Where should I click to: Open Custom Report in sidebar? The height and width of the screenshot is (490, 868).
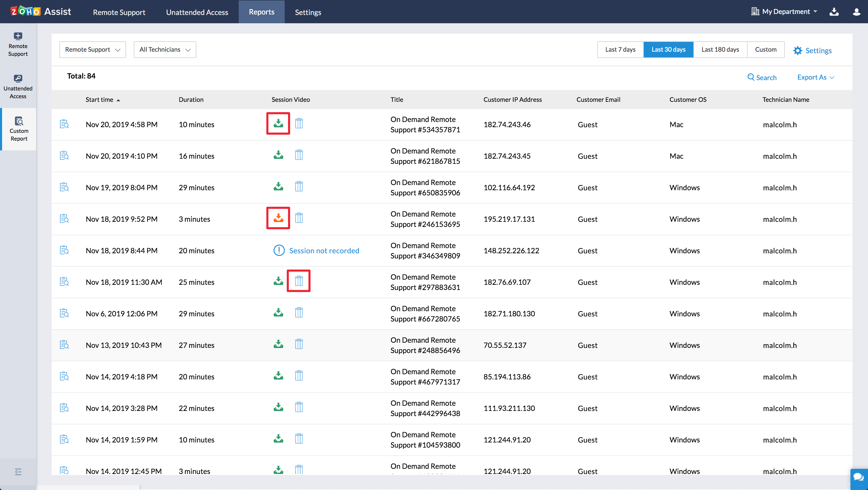[19, 129]
